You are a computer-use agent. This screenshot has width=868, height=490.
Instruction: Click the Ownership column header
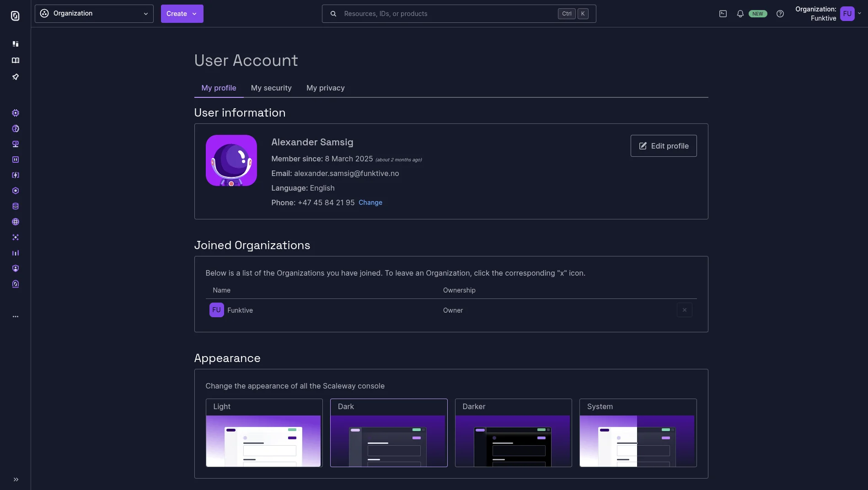(459, 290)
